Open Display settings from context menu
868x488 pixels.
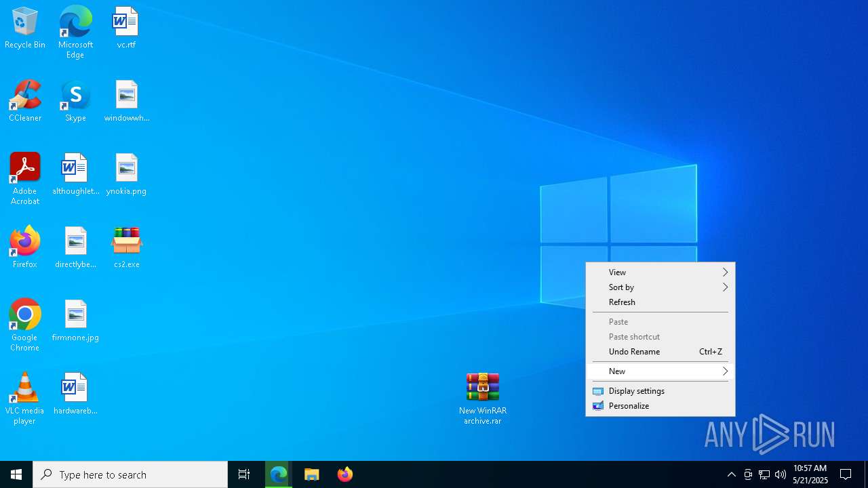click(x=660, y=391)
